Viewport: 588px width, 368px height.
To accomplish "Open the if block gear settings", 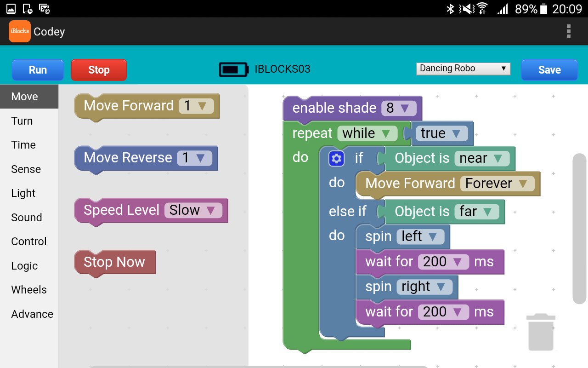I will pyautogui.click(x=336, y=159).
